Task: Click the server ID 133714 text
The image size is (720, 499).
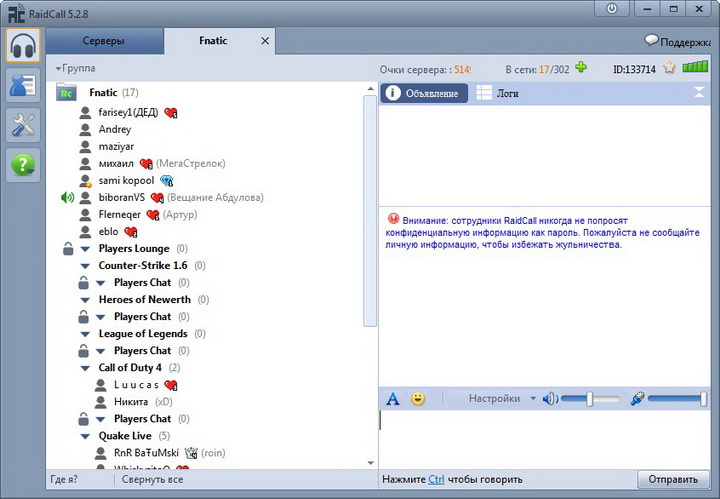Action: (x=634, y=69)
